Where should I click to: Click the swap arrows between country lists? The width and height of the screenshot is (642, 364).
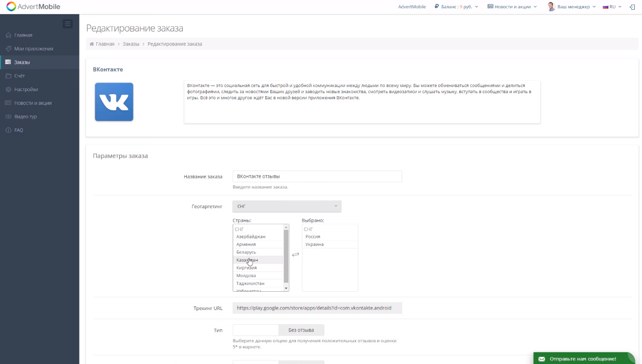pyautogui.click(x=295, y=255)
